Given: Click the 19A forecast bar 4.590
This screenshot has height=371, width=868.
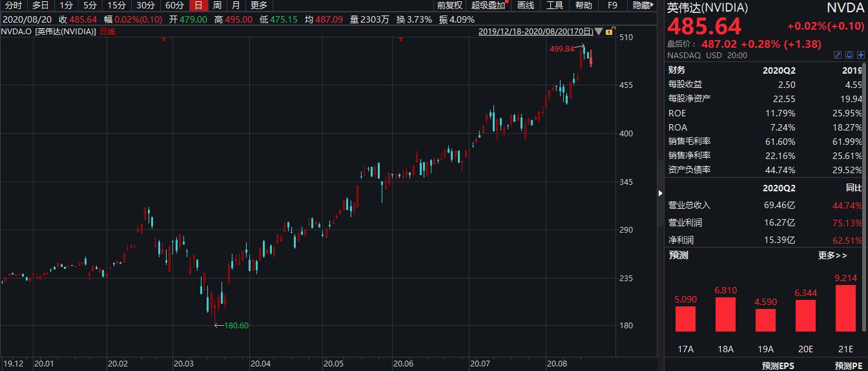Looking at the screenshot, I should pos(765,321).
